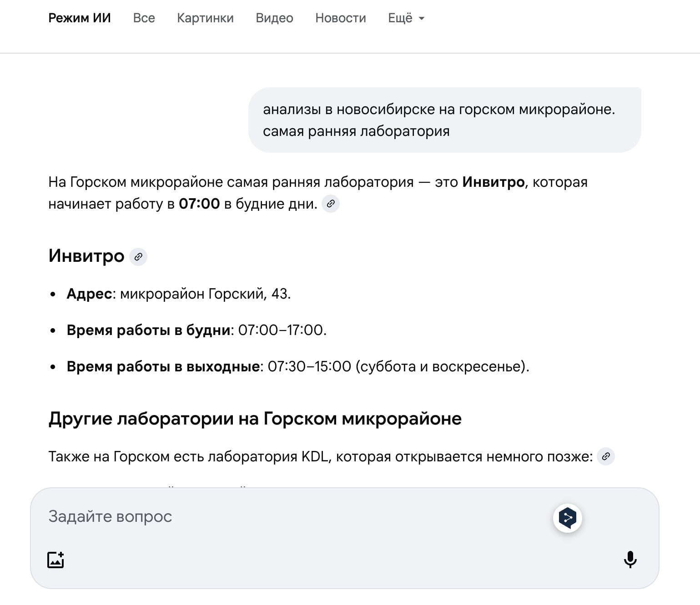This screenshot has height=605, width=700.
Task: Open the Картинки tab
Action: pos(205,18)
